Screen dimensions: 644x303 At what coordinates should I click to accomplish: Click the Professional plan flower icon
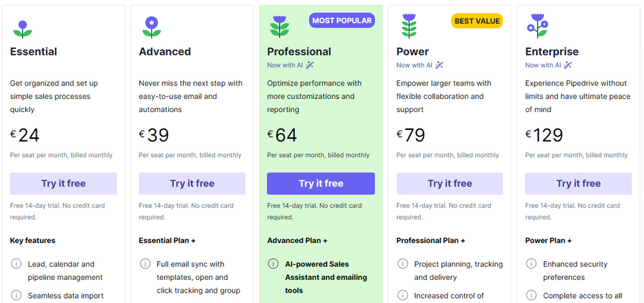[x=279, y=27]
